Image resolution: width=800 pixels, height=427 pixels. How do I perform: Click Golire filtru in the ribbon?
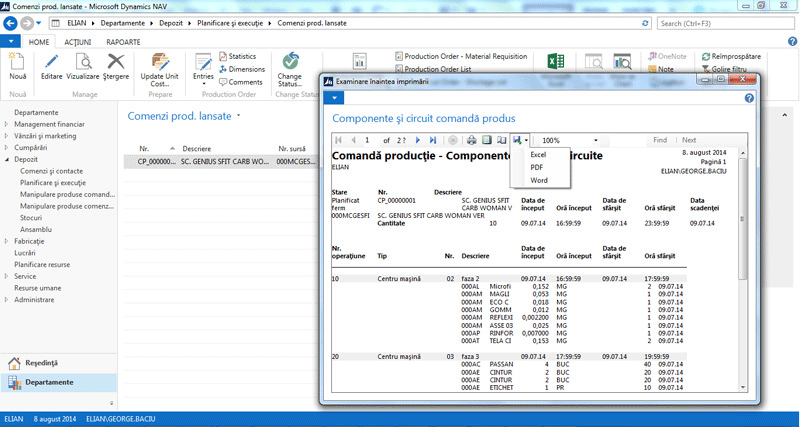(724, 69)
